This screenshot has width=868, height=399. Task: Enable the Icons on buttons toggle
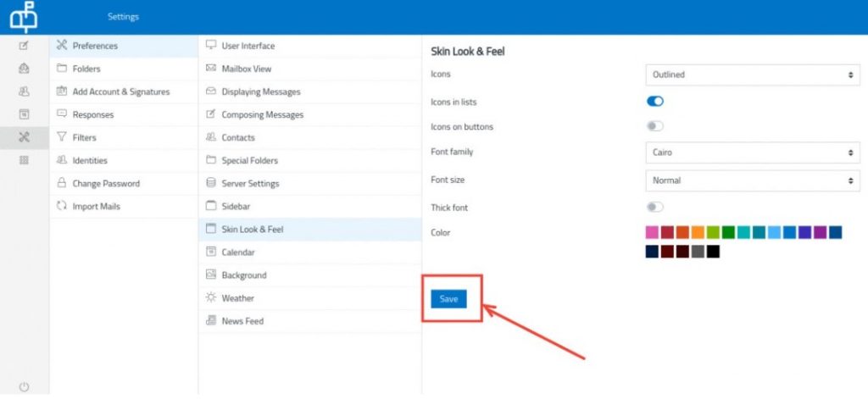coord(654,127)
